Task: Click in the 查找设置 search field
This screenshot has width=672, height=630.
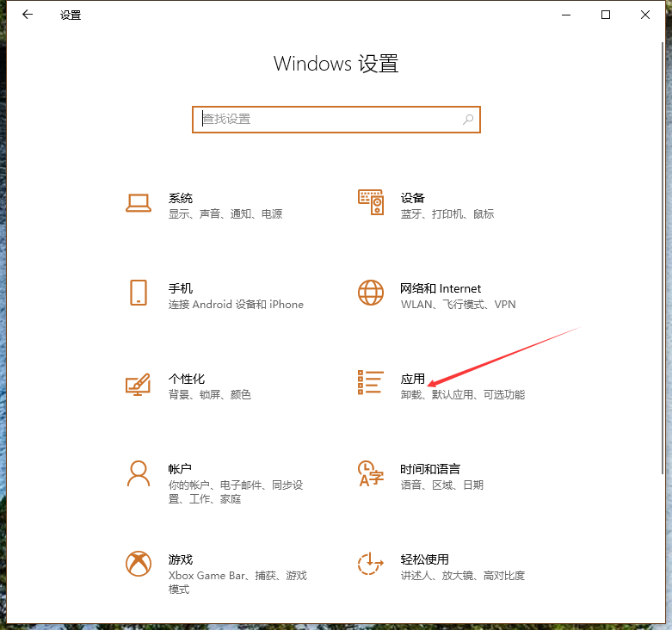Action: [327, 120]
